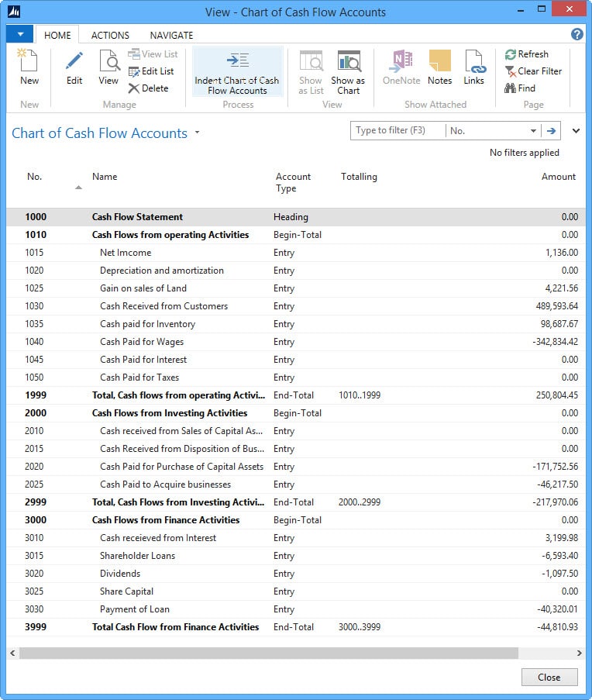Sort by the Name column header
This screenshot has height=700, width=592.
(105, 176)
